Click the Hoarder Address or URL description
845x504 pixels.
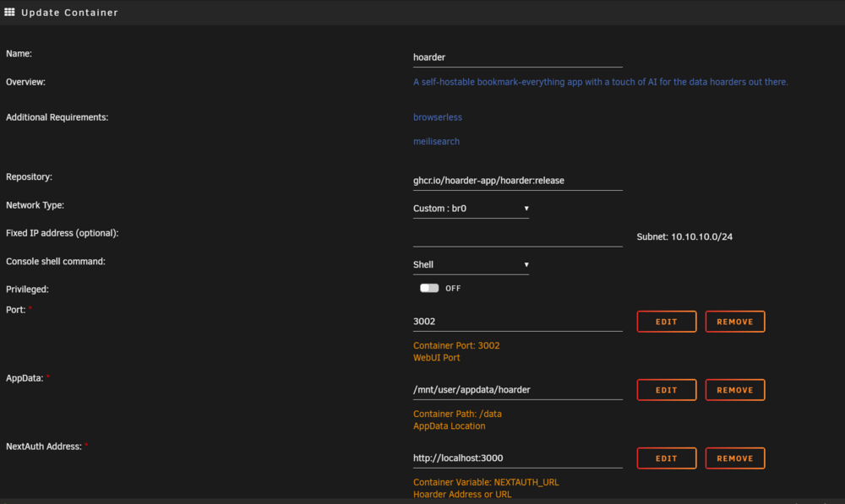[x=462, y=495]
